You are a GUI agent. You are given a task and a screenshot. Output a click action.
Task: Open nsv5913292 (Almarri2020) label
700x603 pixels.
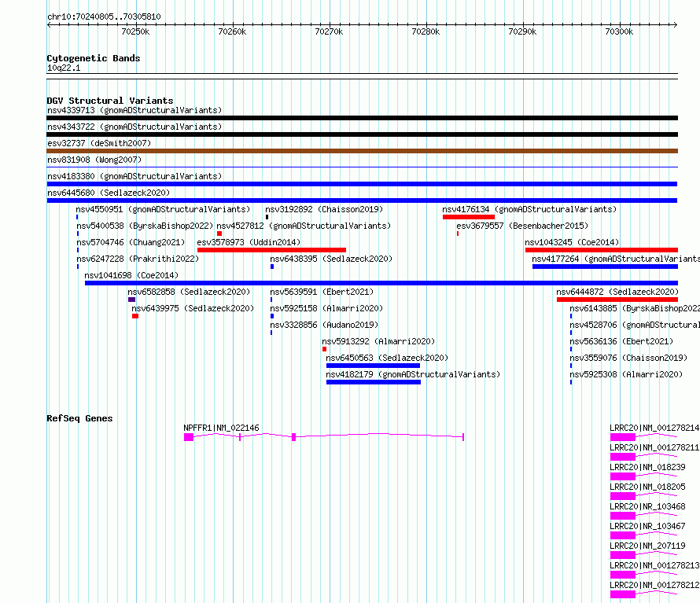(x=378, y=341)
